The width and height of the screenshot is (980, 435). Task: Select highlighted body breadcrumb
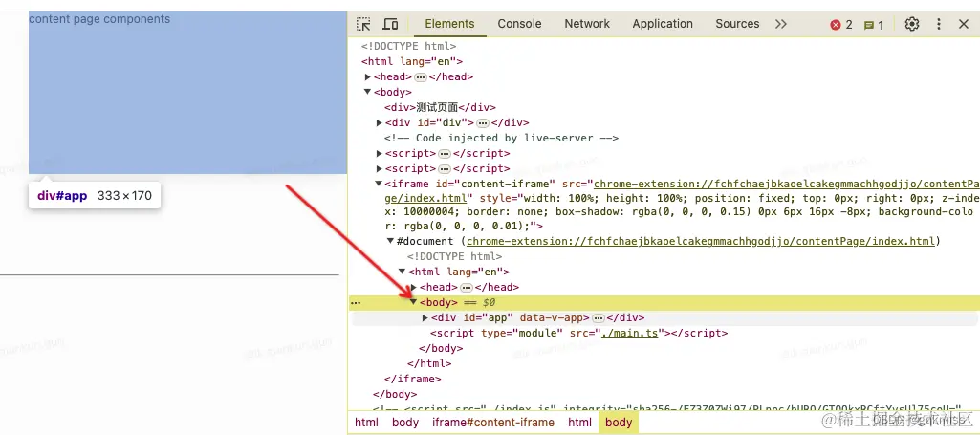coord(619,423)
